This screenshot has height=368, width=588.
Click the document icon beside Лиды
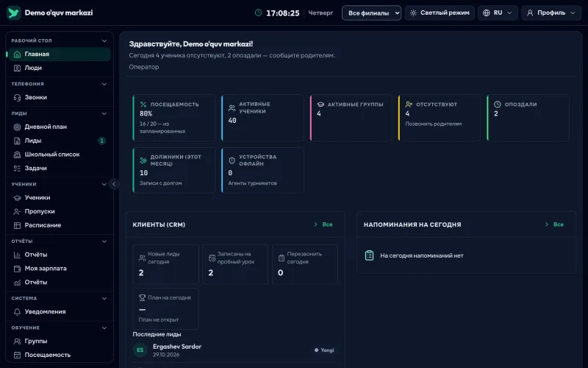(17, 141)
